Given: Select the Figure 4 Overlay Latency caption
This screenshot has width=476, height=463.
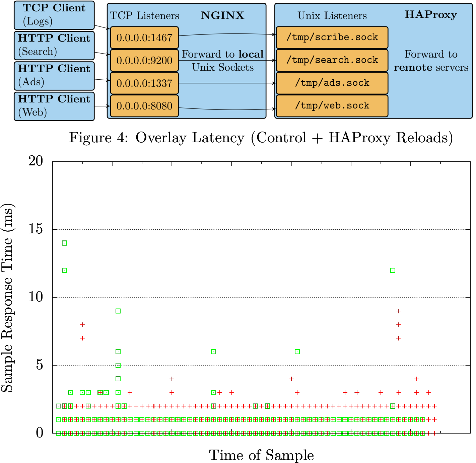Looking at the screenshot, I should pyautogui.click(x=261, y=138).
